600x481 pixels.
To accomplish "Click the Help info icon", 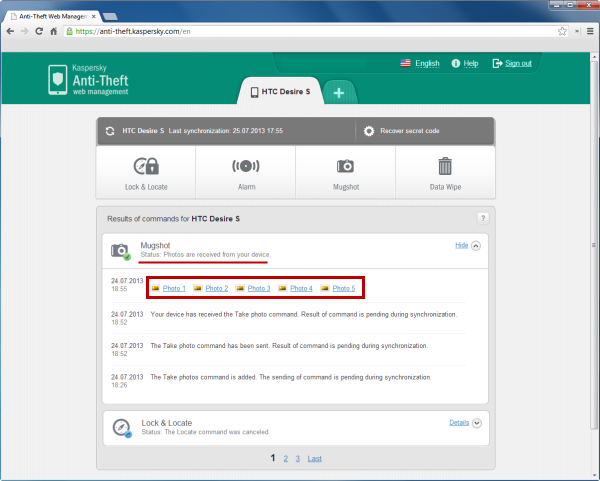I will tap(455, 64).
